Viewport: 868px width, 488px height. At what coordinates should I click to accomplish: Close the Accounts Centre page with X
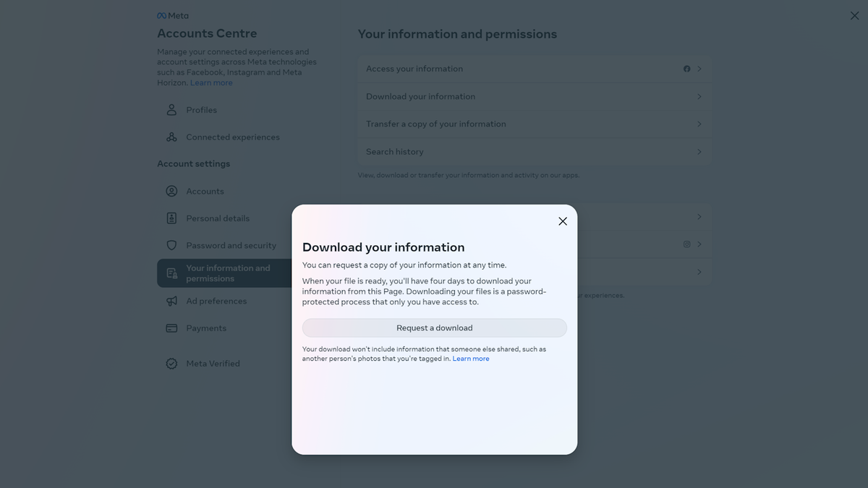854,16
